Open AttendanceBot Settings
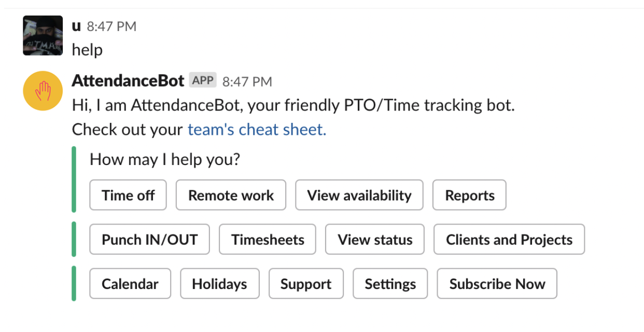Image resolution: width=644 pixels, height=332 pixels. (390, 284)
